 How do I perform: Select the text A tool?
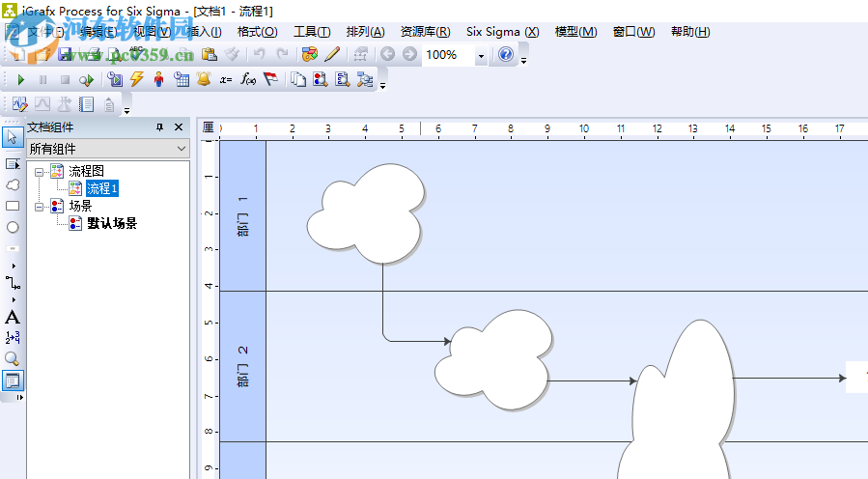coord(13,318)
